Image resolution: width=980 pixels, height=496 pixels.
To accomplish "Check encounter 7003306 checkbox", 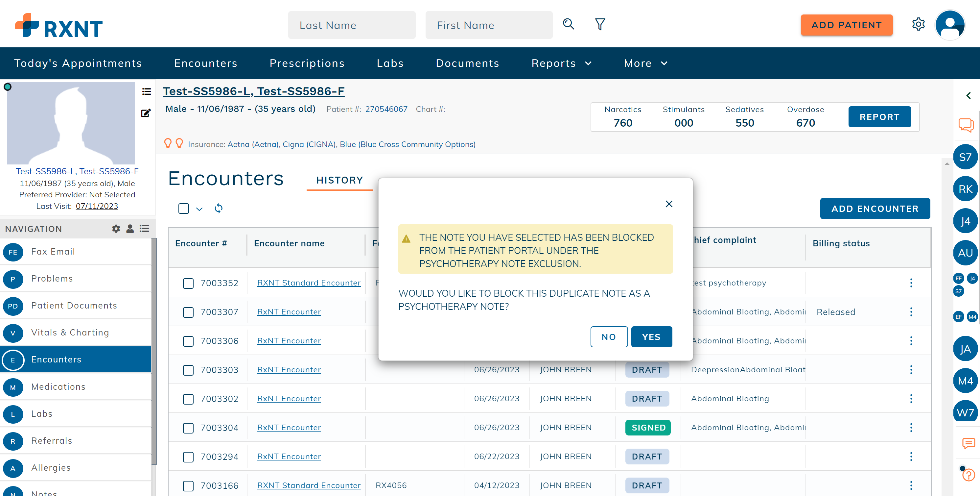I will 188,341.
